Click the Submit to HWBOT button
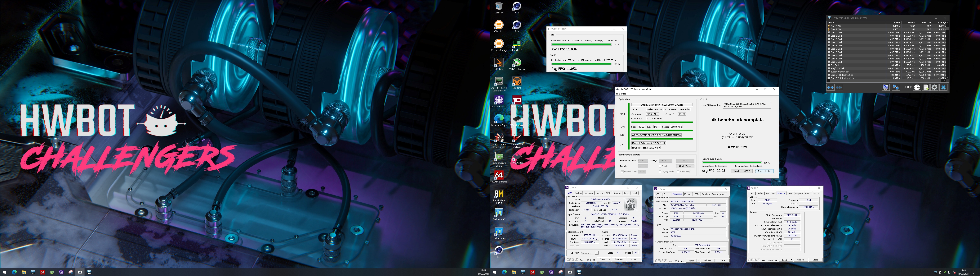980x276 pixels. click(x=742, y=171)
